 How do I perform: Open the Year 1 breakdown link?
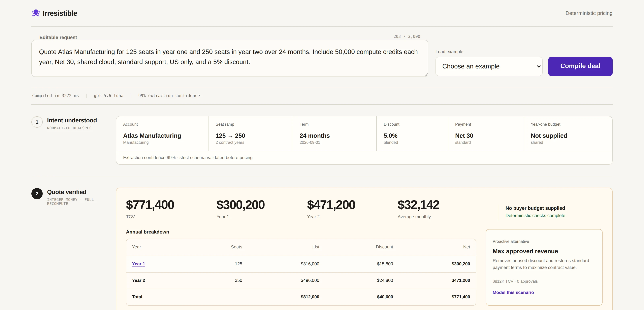[138, 264]
